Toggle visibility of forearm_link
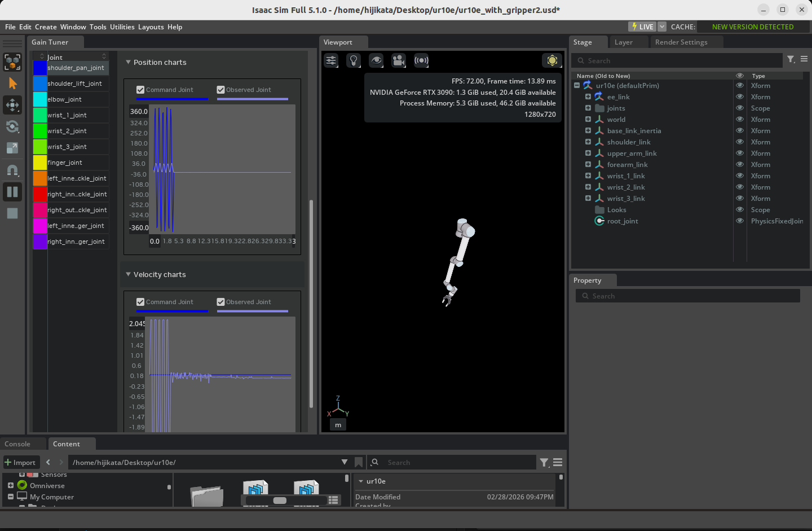This screenshot has height=531, width=812. click(x=739, y=165)
